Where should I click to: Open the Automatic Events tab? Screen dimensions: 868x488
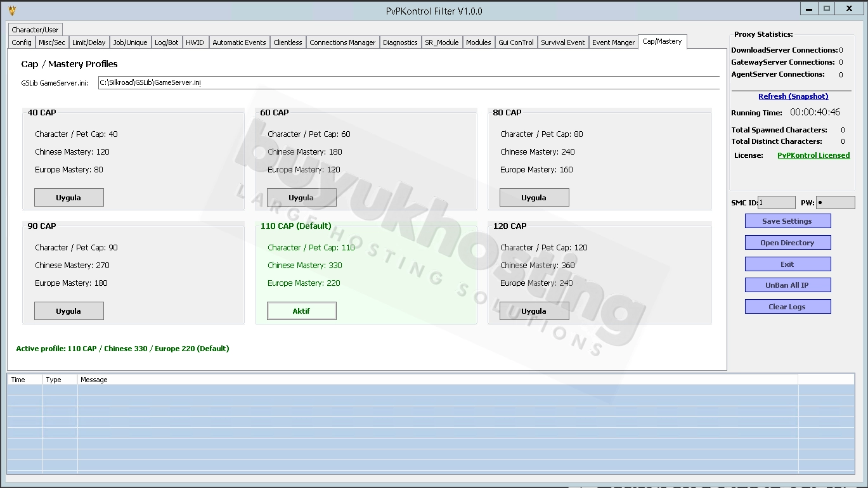239,42
